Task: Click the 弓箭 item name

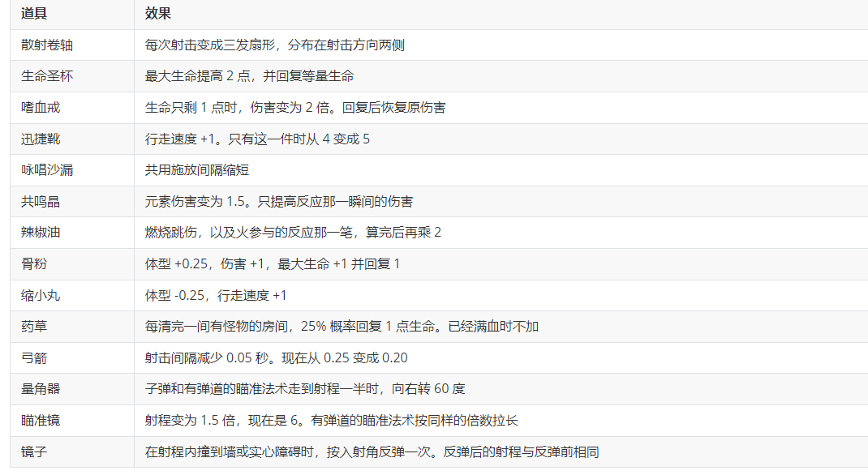Action: 34,357
